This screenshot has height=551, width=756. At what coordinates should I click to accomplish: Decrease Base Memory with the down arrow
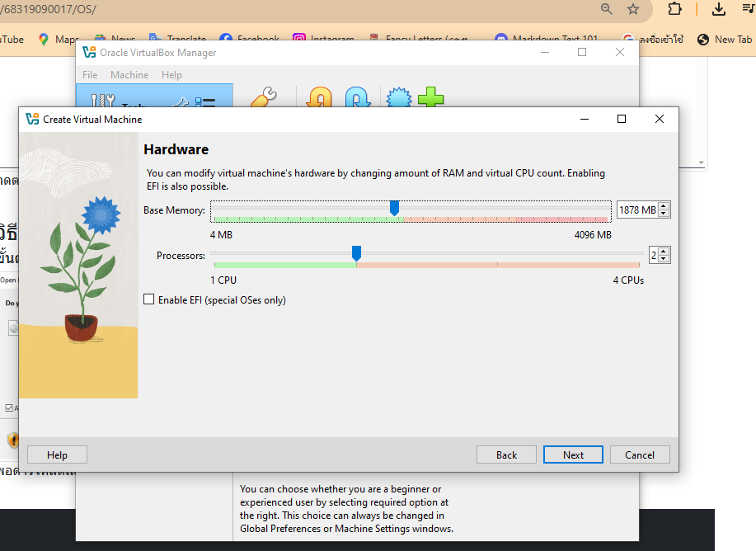[664, 214]
